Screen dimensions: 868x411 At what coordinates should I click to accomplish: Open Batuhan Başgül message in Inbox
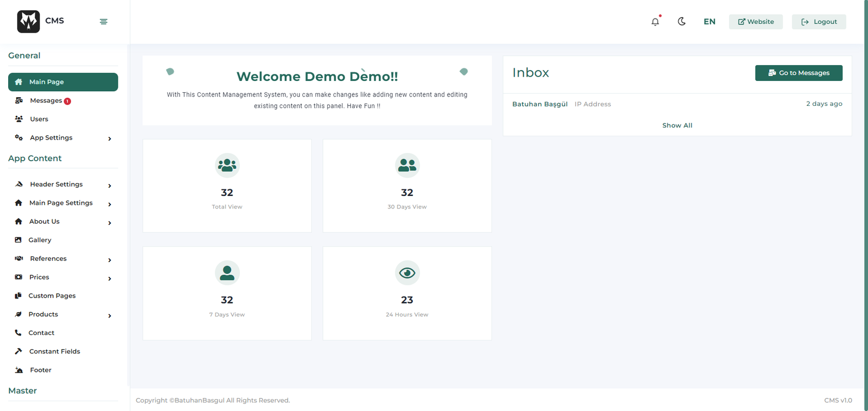click(x=540, y=104)
